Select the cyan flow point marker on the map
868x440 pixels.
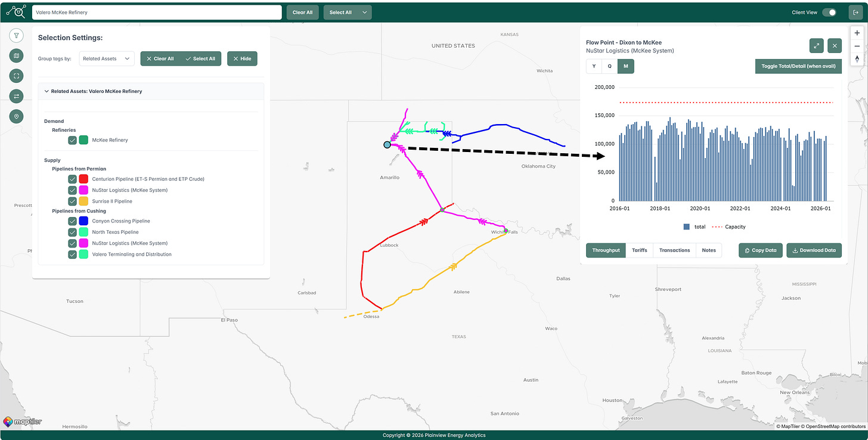(387, 145)
